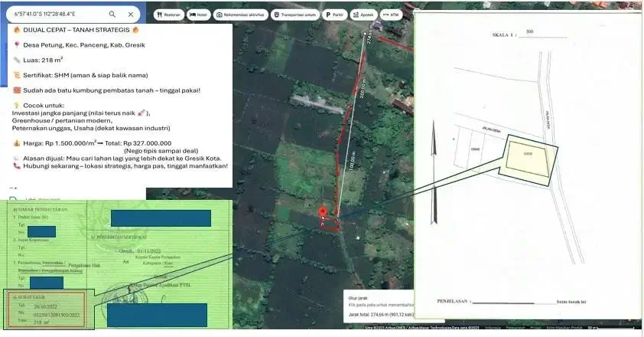Click the coordinates search field
This screenshot has height=337, width=644.
(x=73, y=14)
